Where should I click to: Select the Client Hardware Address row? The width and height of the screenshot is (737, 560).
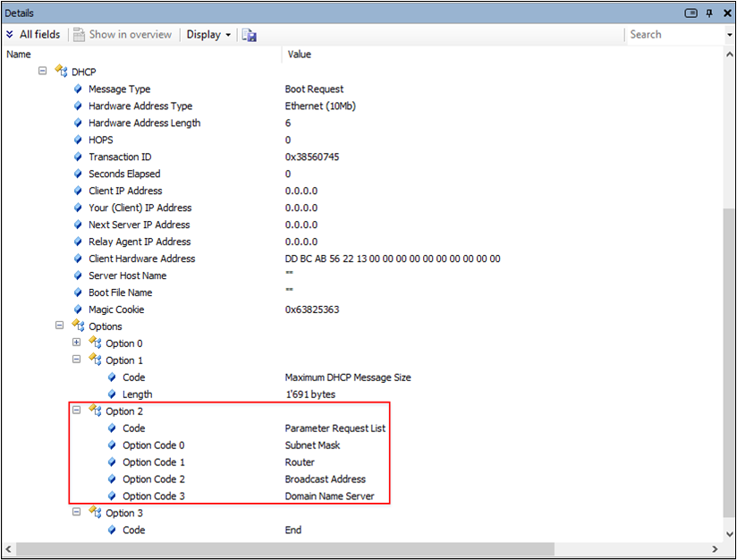141,259
